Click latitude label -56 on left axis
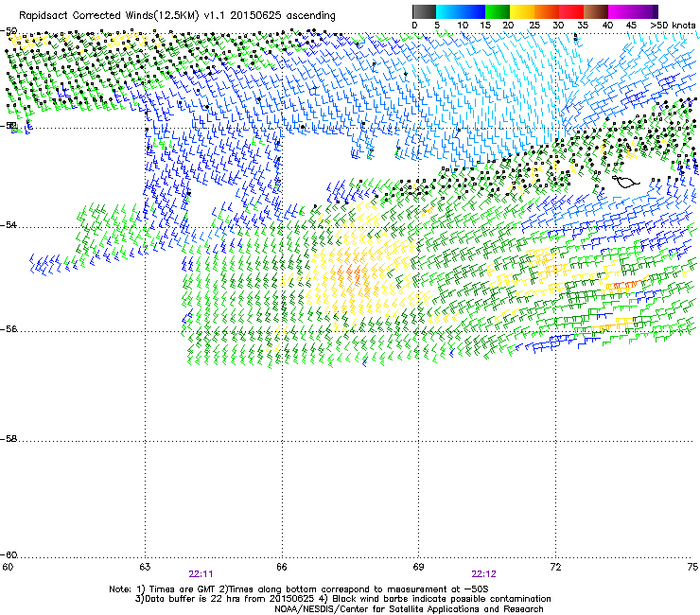 [9, 329]
